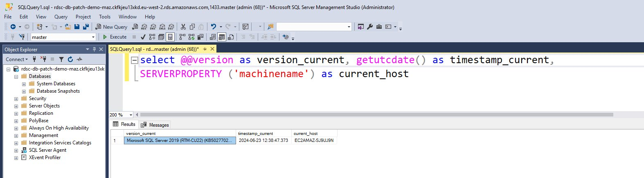This screenshot has width=644, height=178.
Task: Click the Change Connection icon
Action: [22, 37]
